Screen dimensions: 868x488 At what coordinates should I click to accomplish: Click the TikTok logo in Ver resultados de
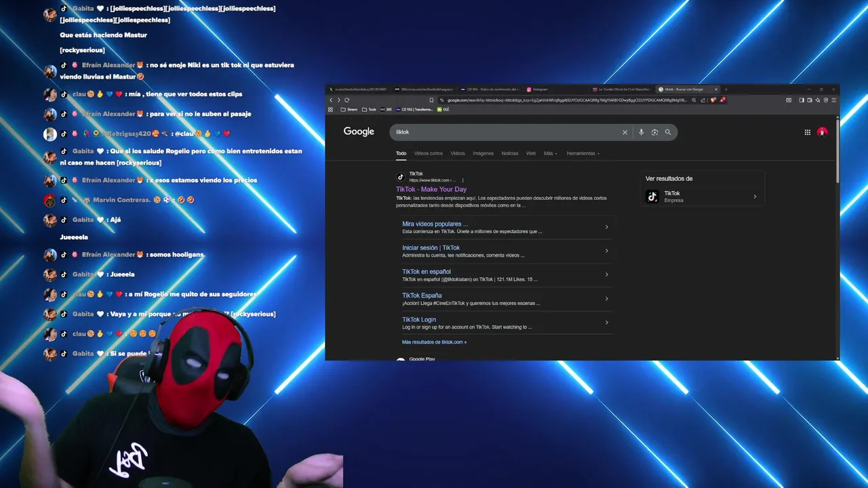coord(652,197)
